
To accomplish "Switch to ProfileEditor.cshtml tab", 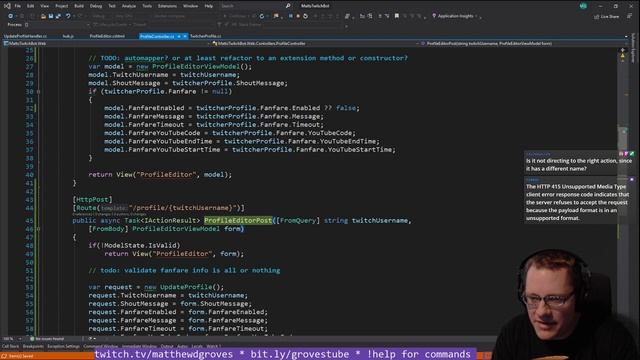I will [107, 36].
